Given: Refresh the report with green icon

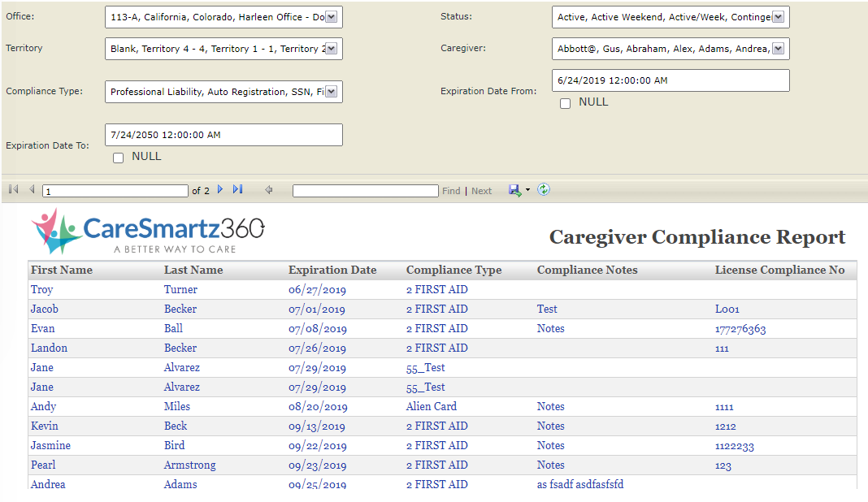Looking at the screenshot, I should click(544, 190).
